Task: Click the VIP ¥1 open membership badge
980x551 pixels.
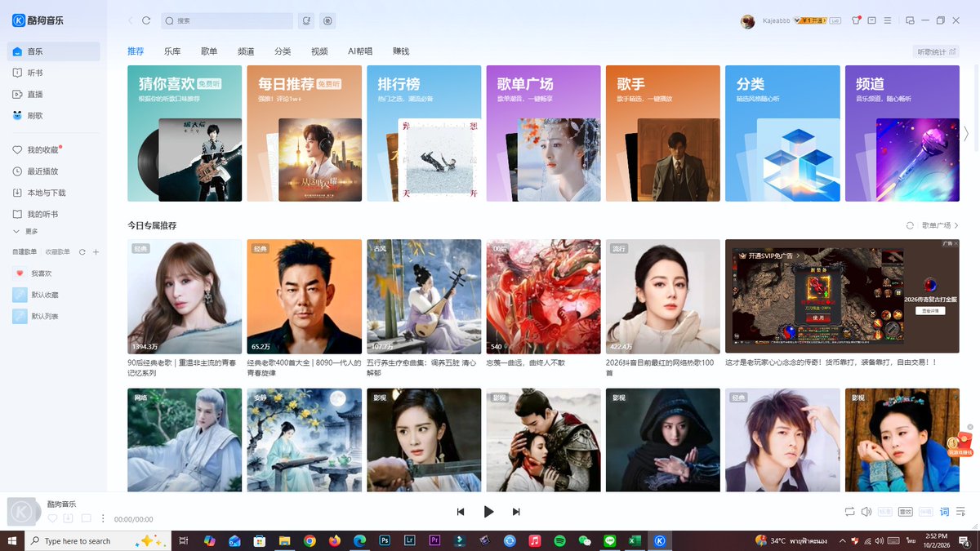Action: click(x=810, y=20)
